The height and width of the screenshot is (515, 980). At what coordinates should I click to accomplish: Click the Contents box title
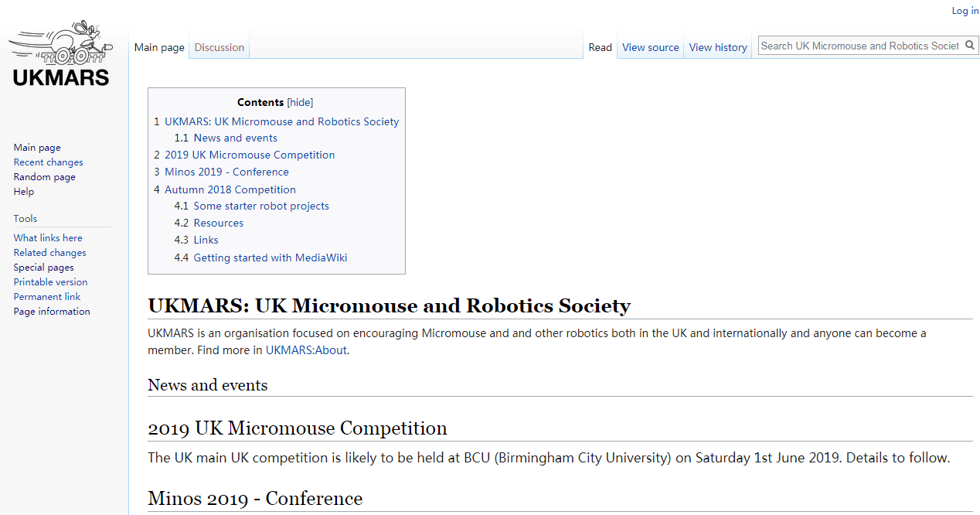click(x=260, y=102)
